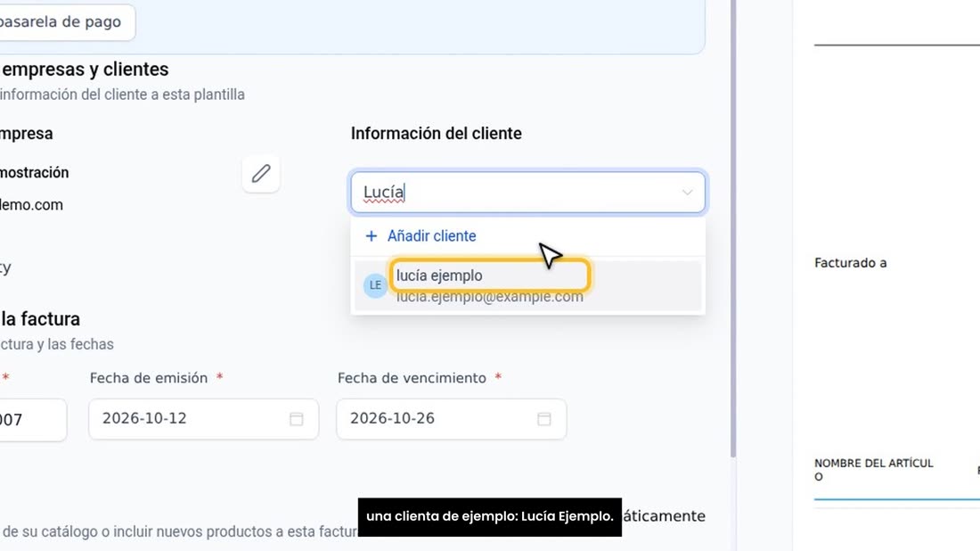
Task: Click the plus icon beside Añadir cliente
Action: [372, 235]
